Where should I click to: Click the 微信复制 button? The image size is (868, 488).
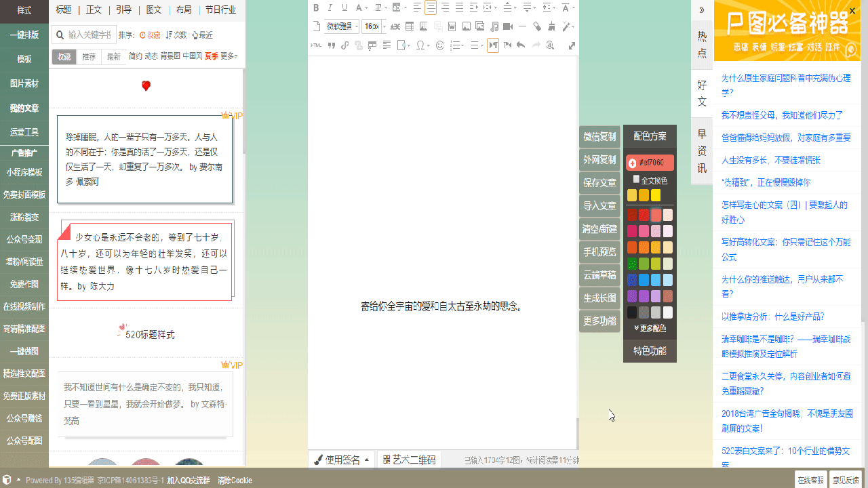599,137
